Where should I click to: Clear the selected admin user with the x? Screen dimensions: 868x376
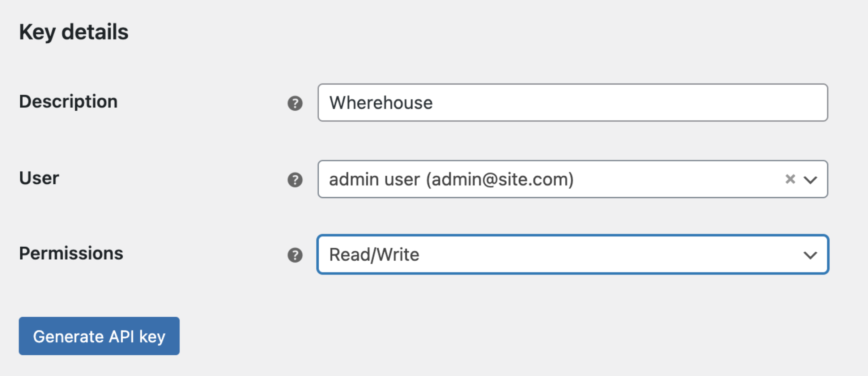pyautogui.click(x=790, y=179)
